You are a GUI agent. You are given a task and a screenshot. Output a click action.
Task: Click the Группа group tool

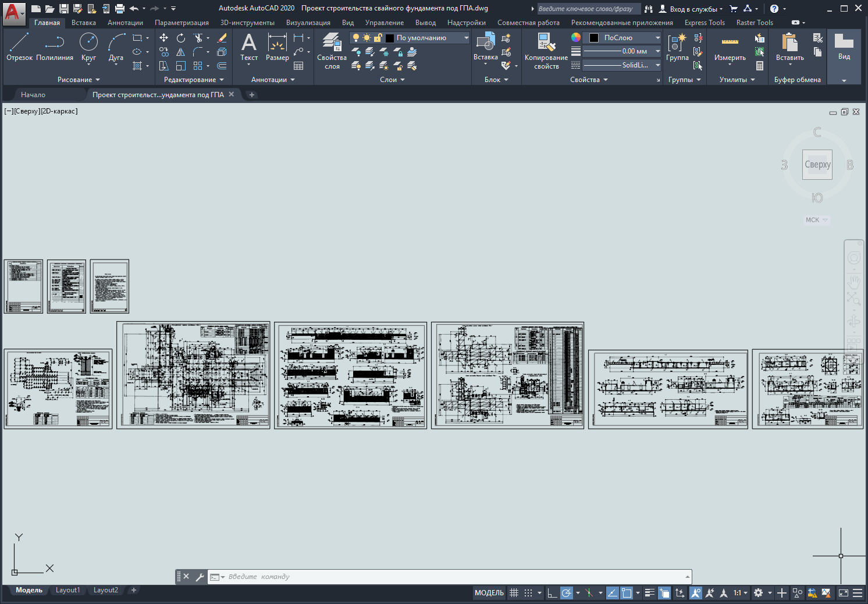(x=677, y=47)
